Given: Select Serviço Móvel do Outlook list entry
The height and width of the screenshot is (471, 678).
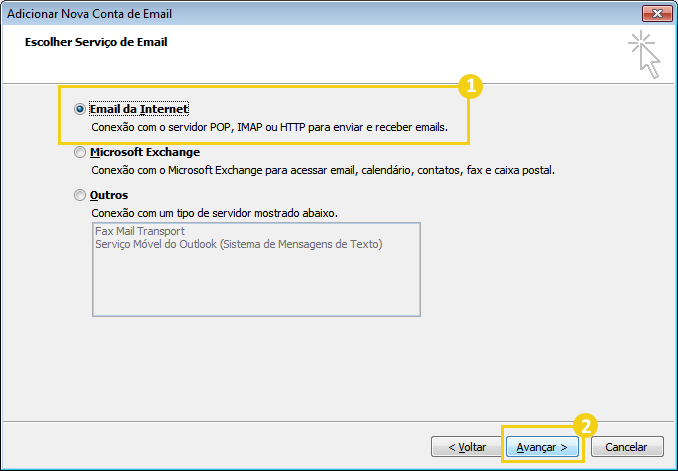Looking at the screenshot, I should pyautogui.click(x=238, y=244).
